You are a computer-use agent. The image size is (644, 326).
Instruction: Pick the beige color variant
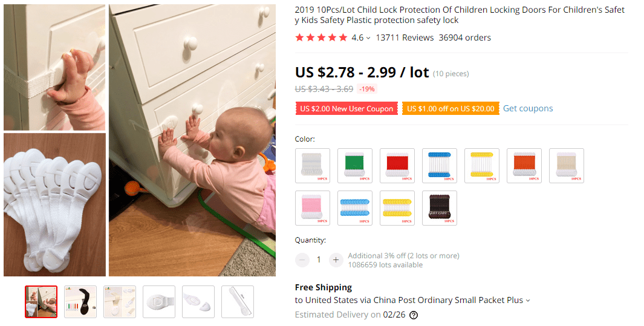(x=567, y=165)
